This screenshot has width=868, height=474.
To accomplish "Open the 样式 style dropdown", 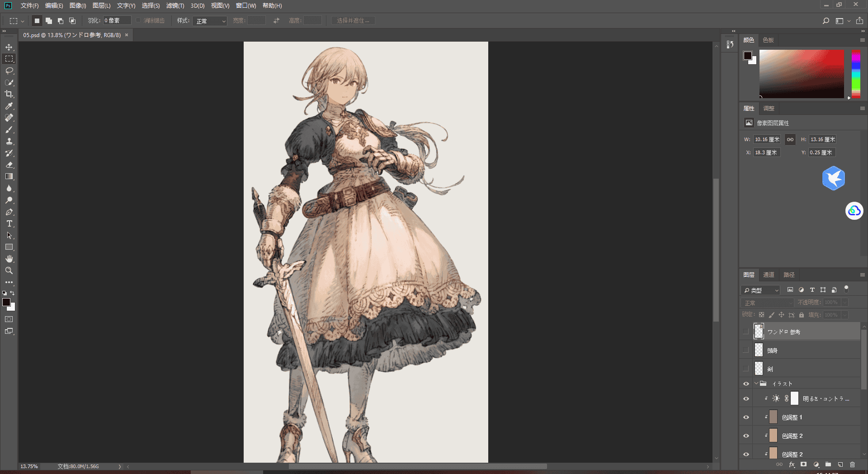I will pyautogui.click(x=210, y=21).
